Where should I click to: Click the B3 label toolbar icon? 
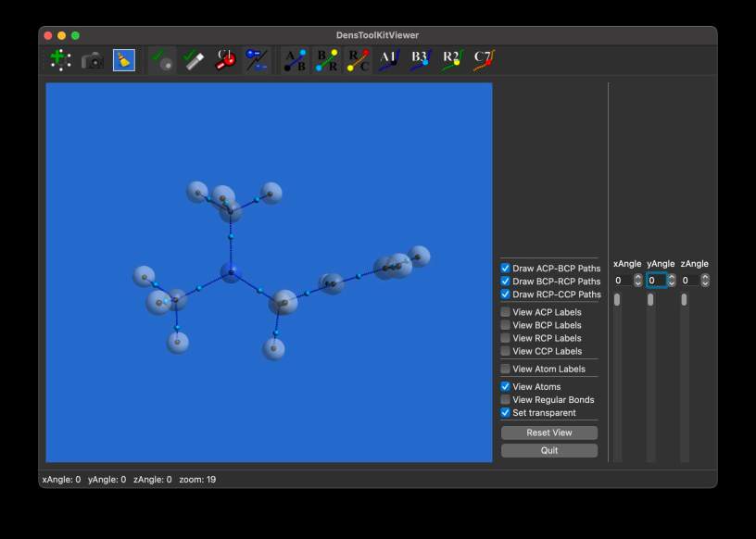click(x=421, y=60)
